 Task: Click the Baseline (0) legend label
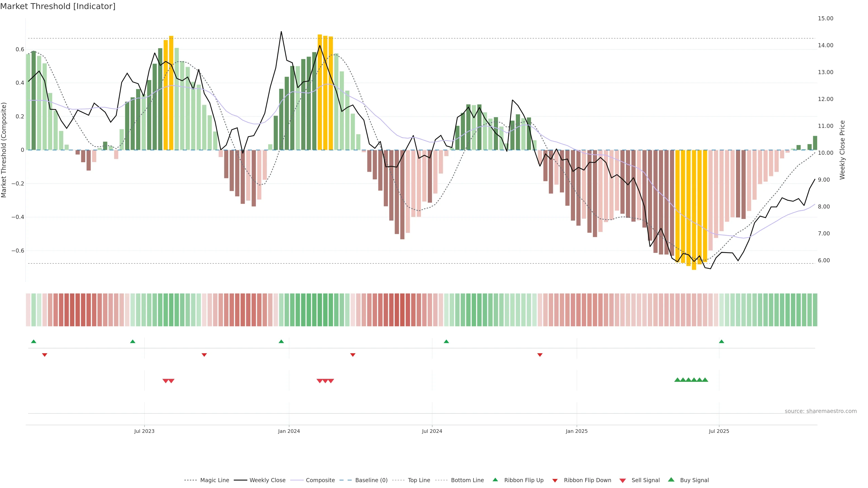pyautogui.click(x=371, y=480)
